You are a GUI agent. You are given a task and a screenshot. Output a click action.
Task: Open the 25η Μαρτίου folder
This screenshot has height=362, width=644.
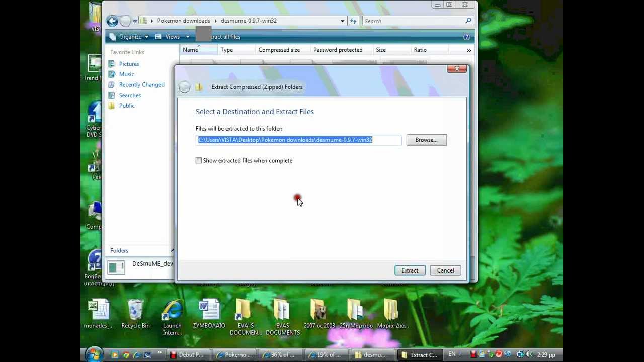pyautogui.click(x=356, y=314)
